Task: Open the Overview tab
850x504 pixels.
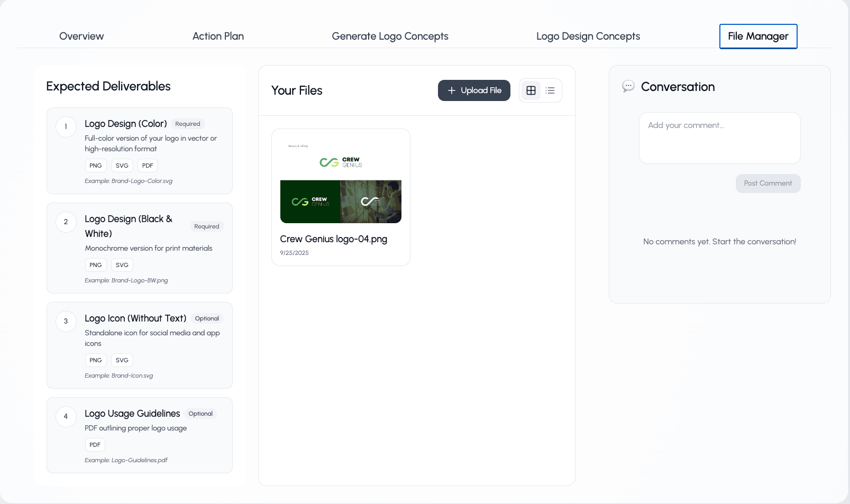Action: point(81,36)
